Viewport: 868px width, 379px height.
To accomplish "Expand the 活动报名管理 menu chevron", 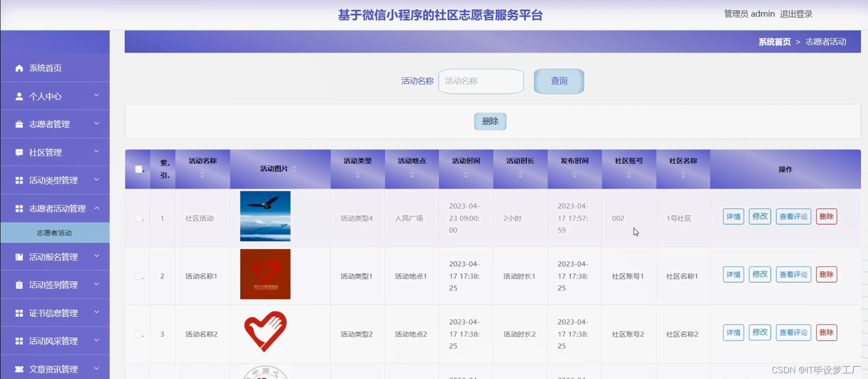I will [97, 256].
